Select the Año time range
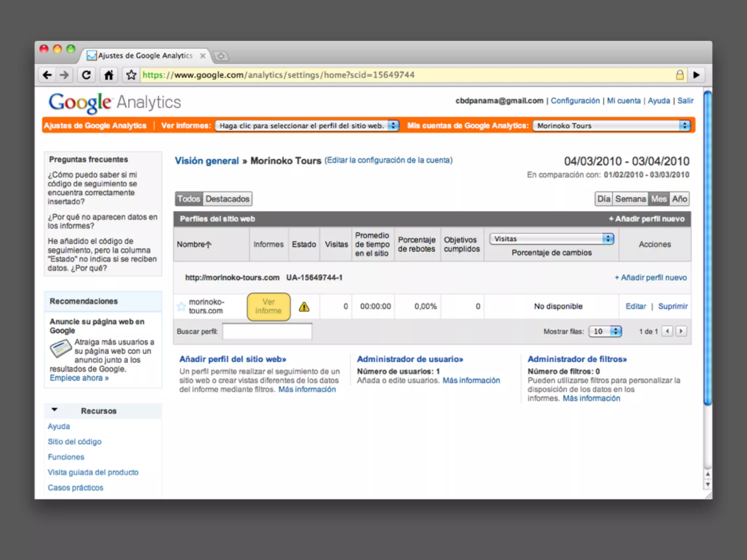This screenshot has height=560, width=747. [680, 199]
